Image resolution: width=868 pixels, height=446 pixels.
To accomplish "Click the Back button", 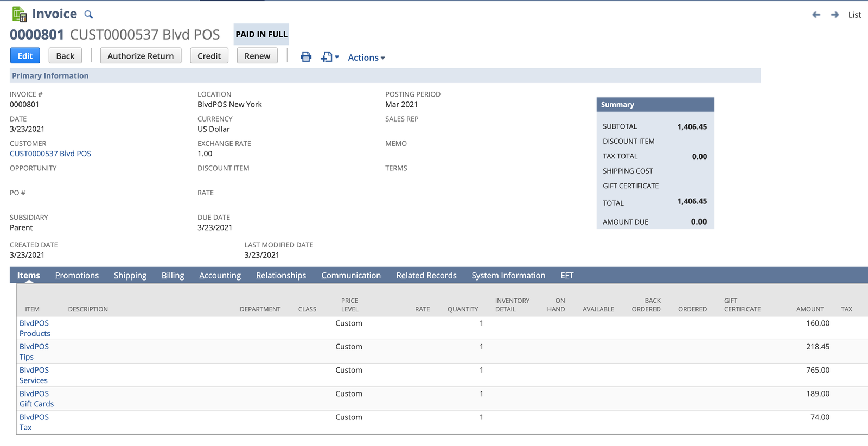I will (x=65, y=56).
